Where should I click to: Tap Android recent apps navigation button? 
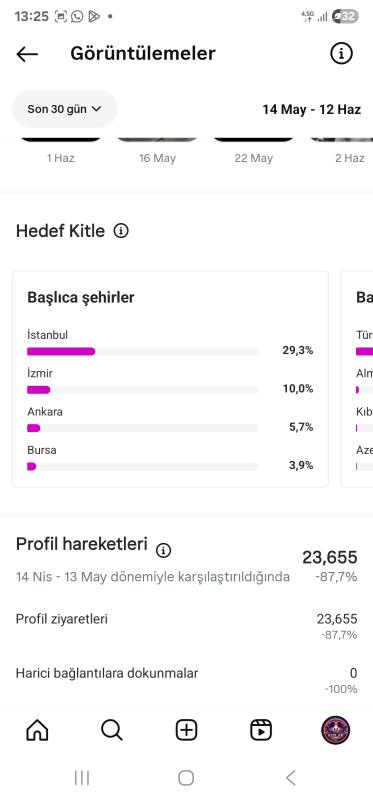tap(82, 778)
